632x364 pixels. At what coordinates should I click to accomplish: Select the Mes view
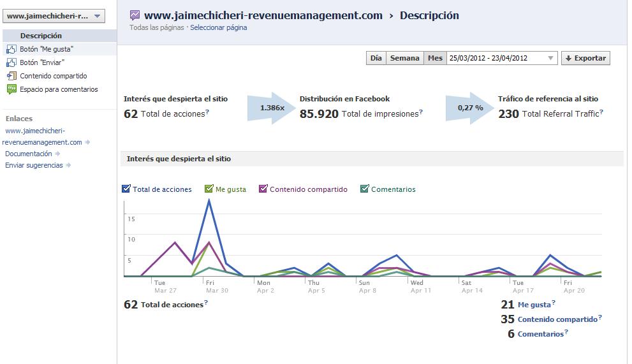coord(435,58)
